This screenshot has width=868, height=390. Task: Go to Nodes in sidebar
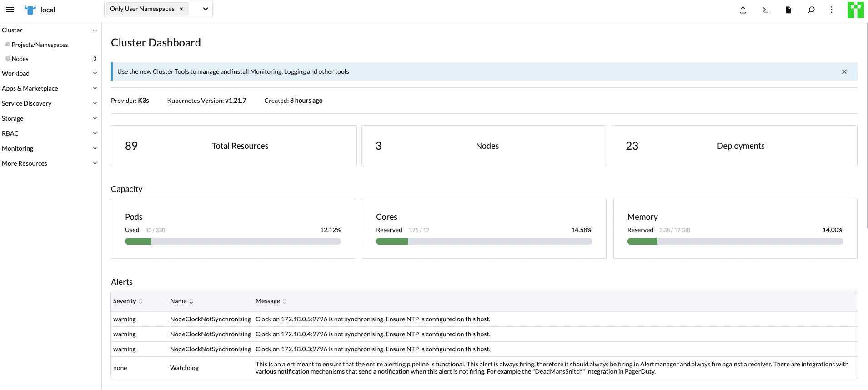pos(20,59)
